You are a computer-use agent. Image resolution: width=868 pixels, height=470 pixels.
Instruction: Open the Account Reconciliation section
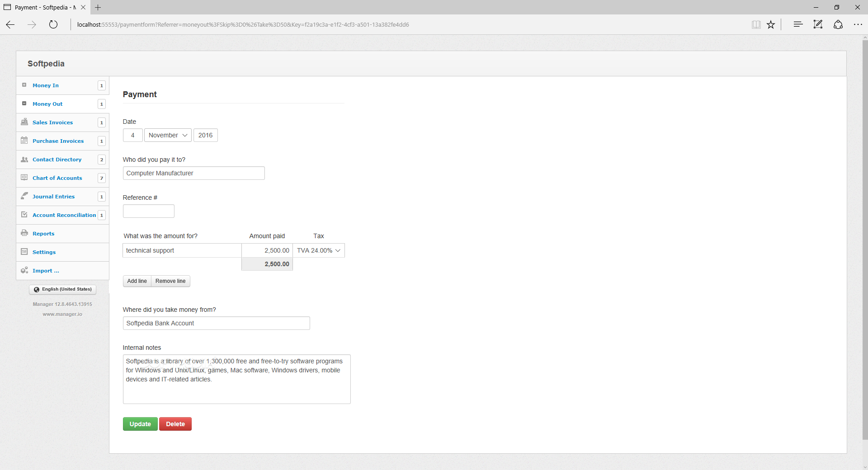click(x=64, y=215)
